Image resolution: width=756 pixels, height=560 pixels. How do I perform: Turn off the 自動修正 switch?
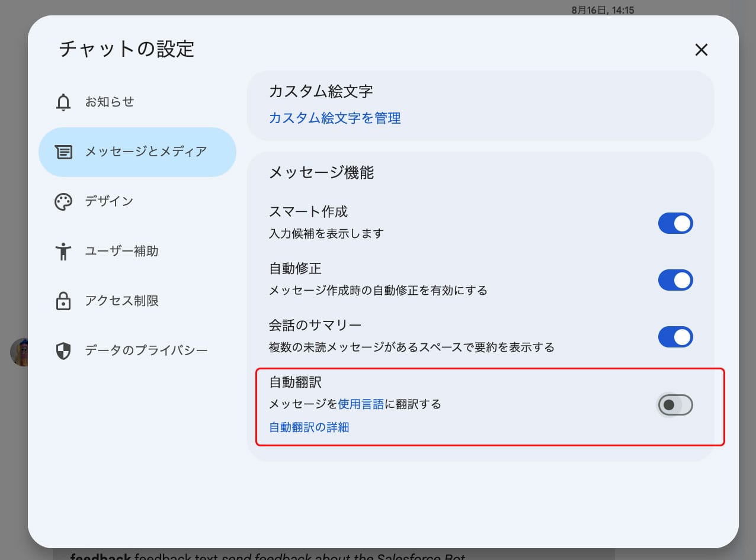click(x=675, y=280)
